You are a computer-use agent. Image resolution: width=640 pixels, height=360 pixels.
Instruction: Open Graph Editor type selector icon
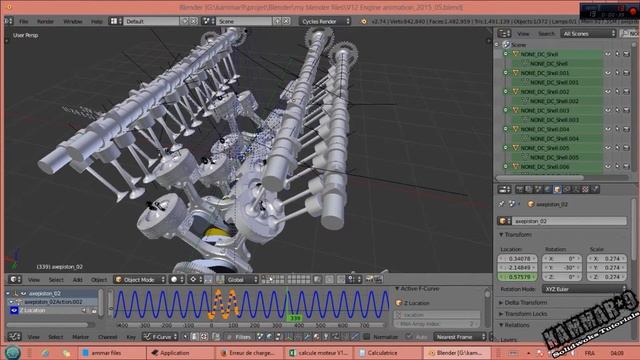15,336
